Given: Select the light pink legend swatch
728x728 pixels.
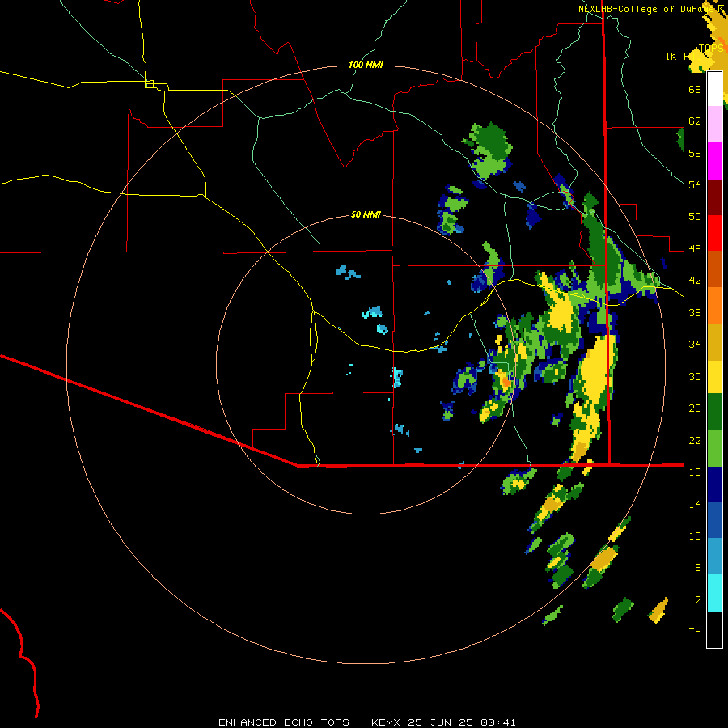Looking at the screenshot, I should click(714, 124).
